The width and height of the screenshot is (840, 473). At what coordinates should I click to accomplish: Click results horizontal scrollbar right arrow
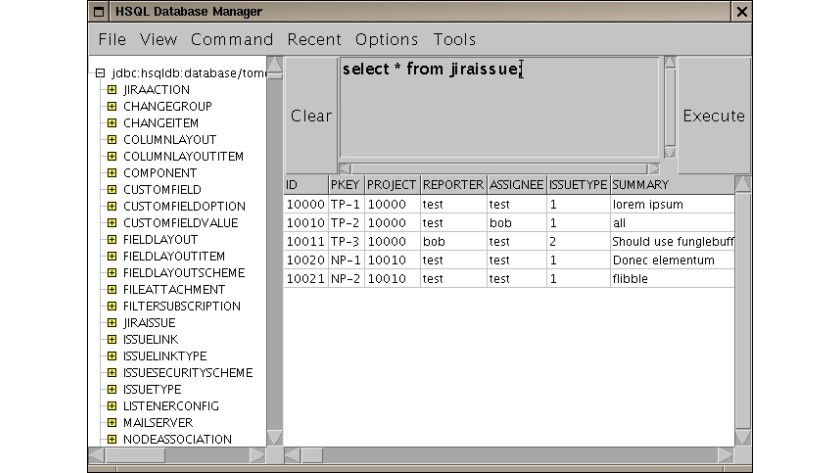pos(725,455)
